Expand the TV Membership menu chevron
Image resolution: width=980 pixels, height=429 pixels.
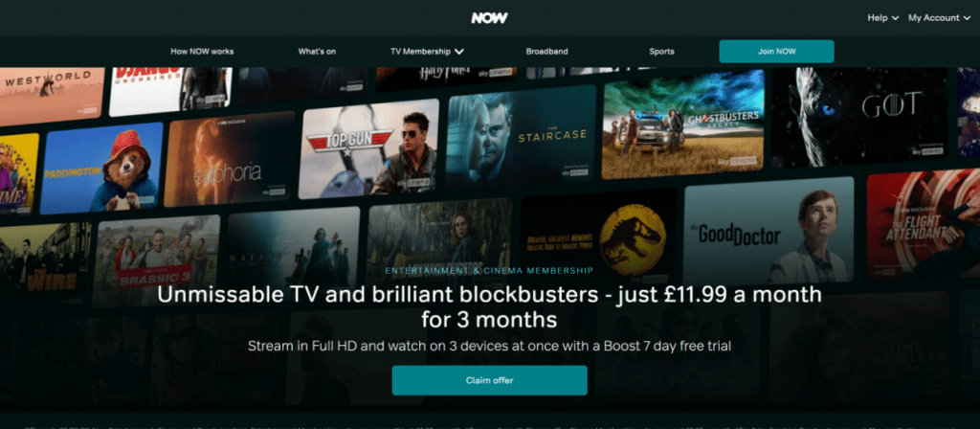459,52
